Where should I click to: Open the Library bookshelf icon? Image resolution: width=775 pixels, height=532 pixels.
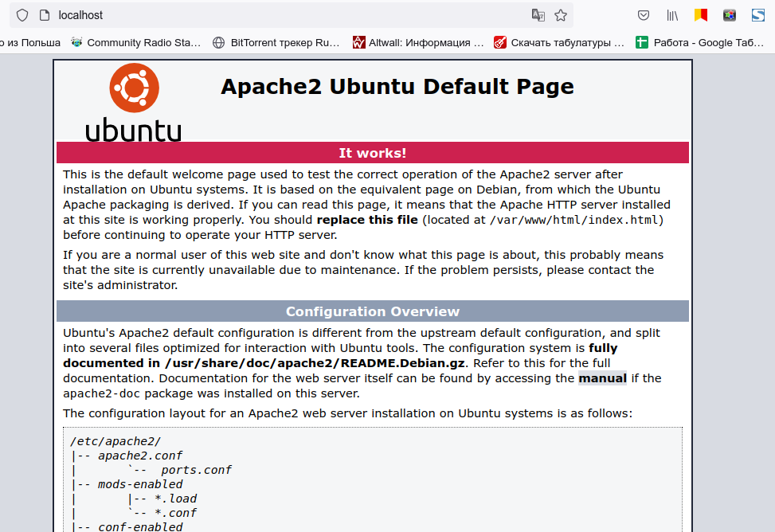[x=672, y=15]
